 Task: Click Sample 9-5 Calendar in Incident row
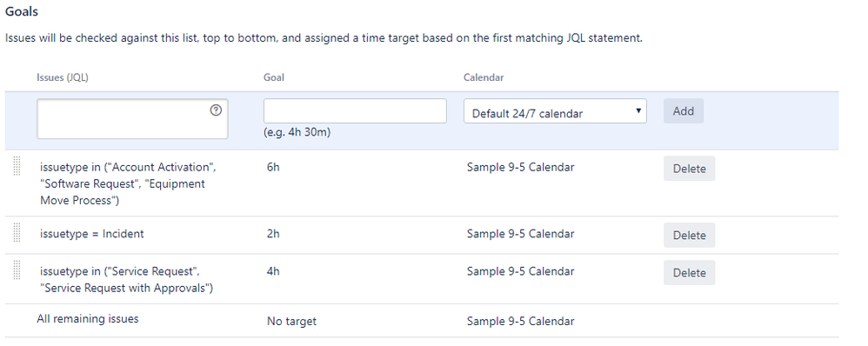tap(520, 234)
